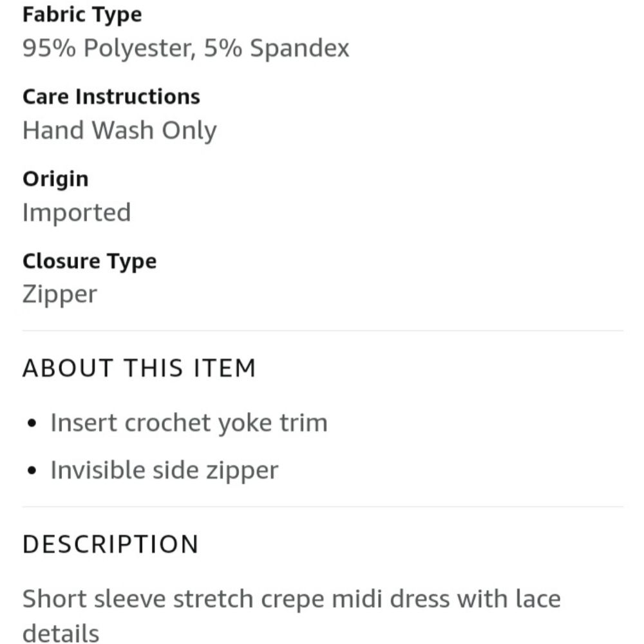Select the Zipper value text
This screenshot has width=644, height=644.
coord(60,295)
